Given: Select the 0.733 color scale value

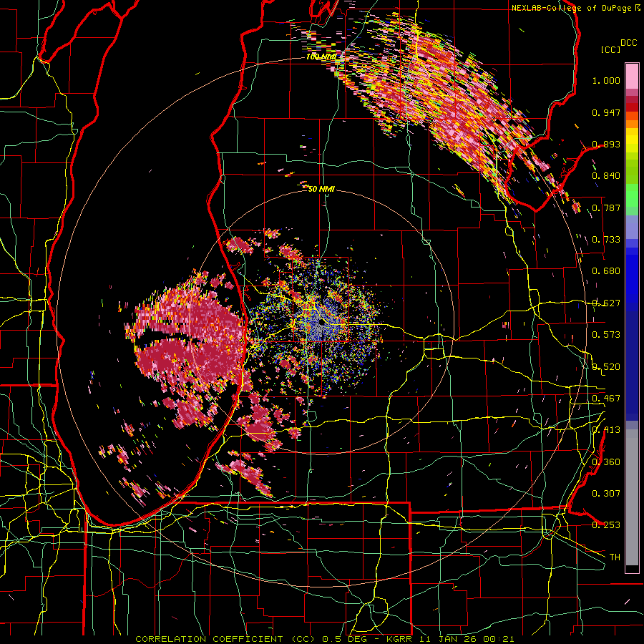Looking at the screenshot, I should pyautogui.click(x=606, y=240).
